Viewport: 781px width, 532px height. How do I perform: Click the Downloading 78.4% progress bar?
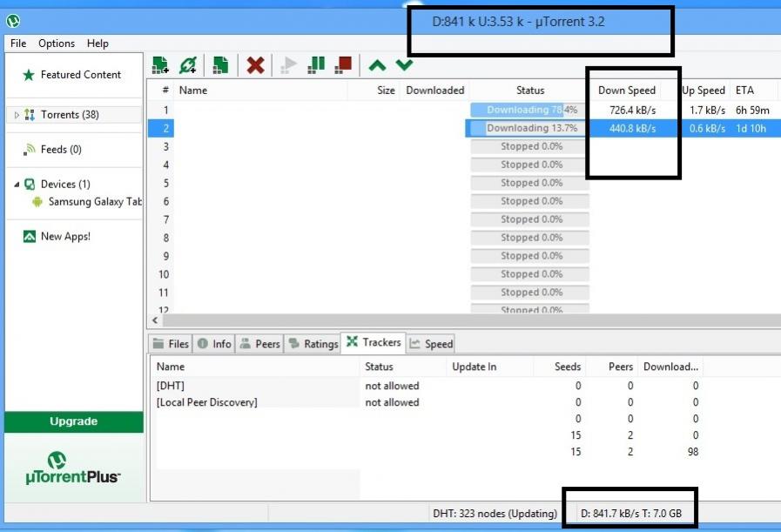click(529, 110)
